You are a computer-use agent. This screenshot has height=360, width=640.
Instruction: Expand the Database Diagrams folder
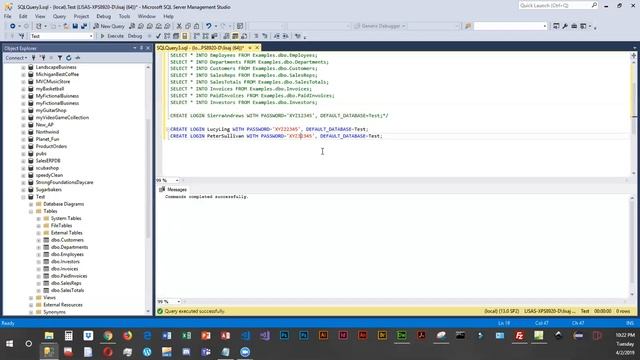(31, 204)
